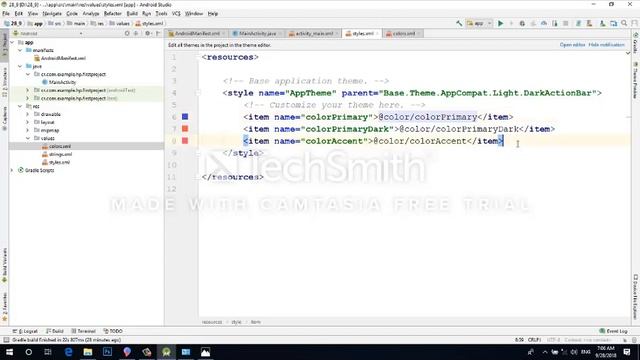Click the Hide notification link

click(607, 45)
